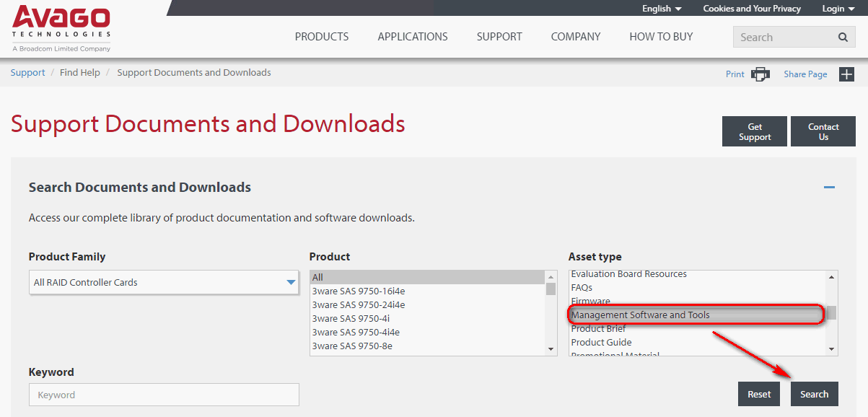Select Firmware asset type
The width and height of the screenshot is (868, 417).
(698, 301)
